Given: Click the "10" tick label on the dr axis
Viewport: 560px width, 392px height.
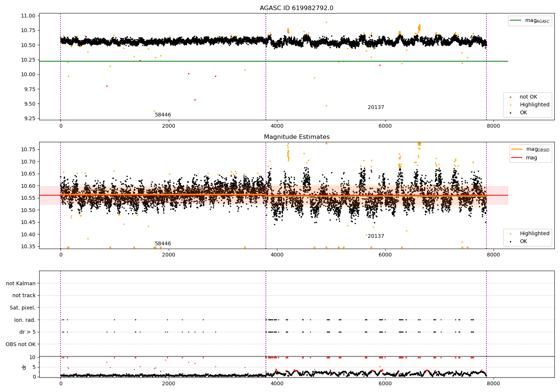Looking at the screenshot, I should click(32, 358).
